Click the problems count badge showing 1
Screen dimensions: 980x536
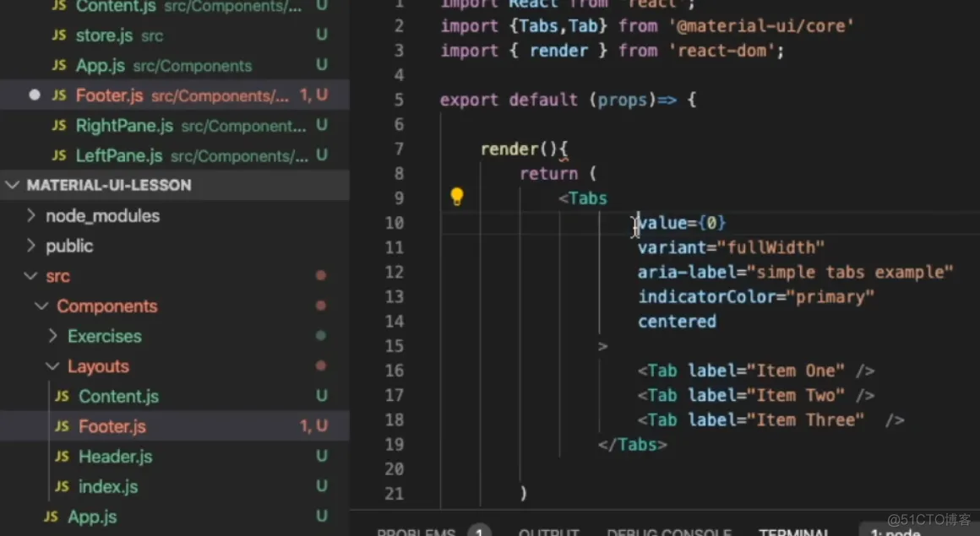pos(479,531)
